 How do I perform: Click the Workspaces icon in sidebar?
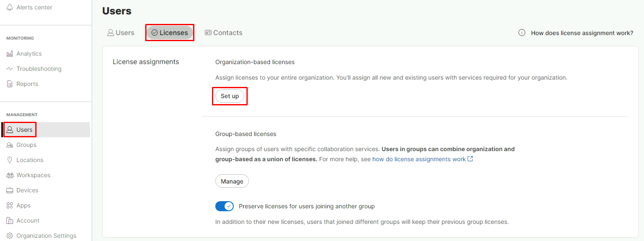tap(10, 175)
